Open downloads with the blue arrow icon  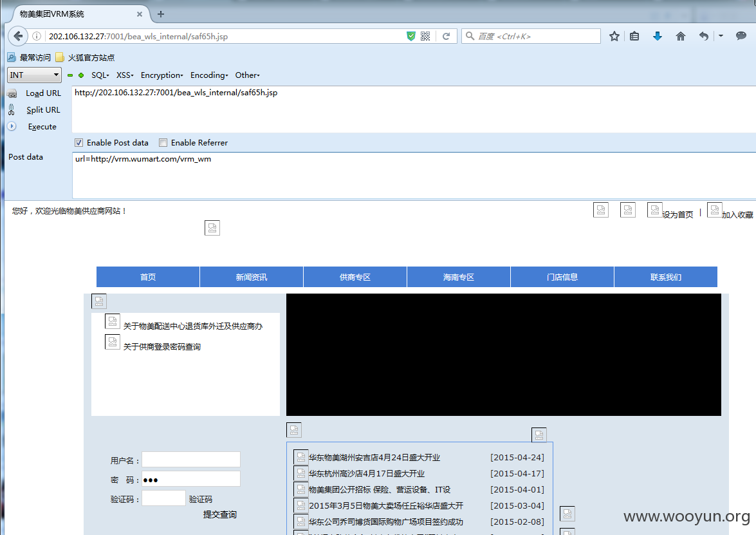coord(657,36)
